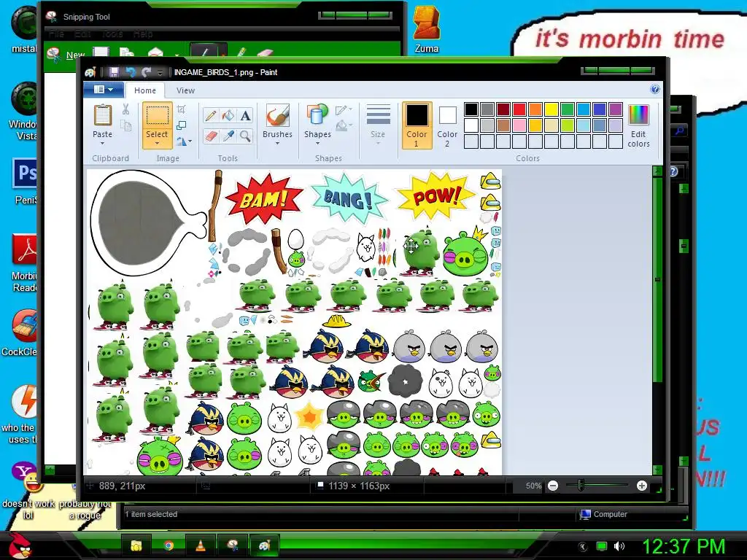
Task: Click the zoom slider handle
Action: pyautogui.click(x=581, y=486)
